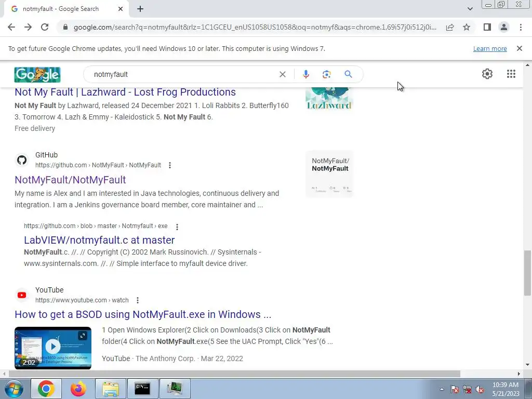
Task: Open the LabVIEW/notmyfault.c at master link
Action: [x=99, y=240]
